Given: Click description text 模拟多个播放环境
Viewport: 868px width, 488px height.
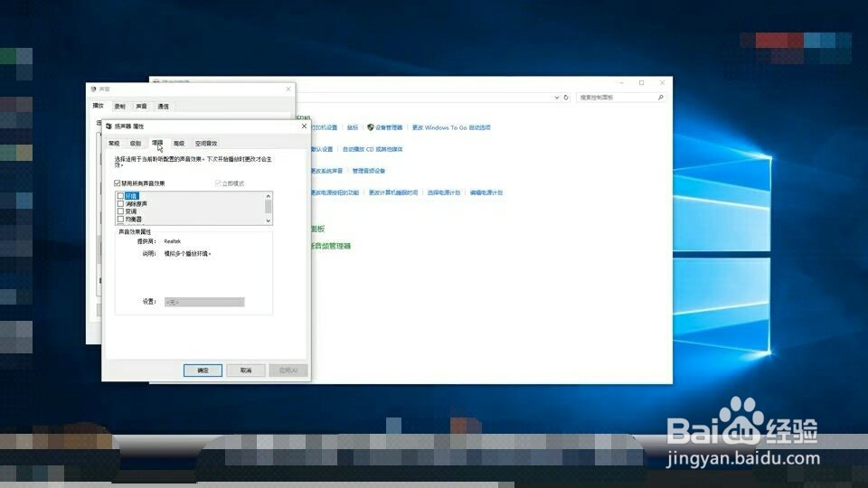Looking at the screenshot, I should (187, 254).
